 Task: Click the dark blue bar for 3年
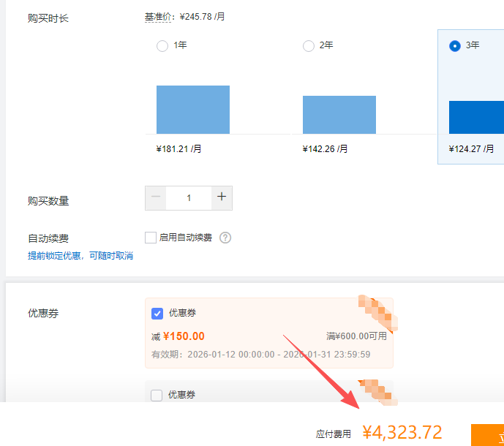click(x=476, y=117)
